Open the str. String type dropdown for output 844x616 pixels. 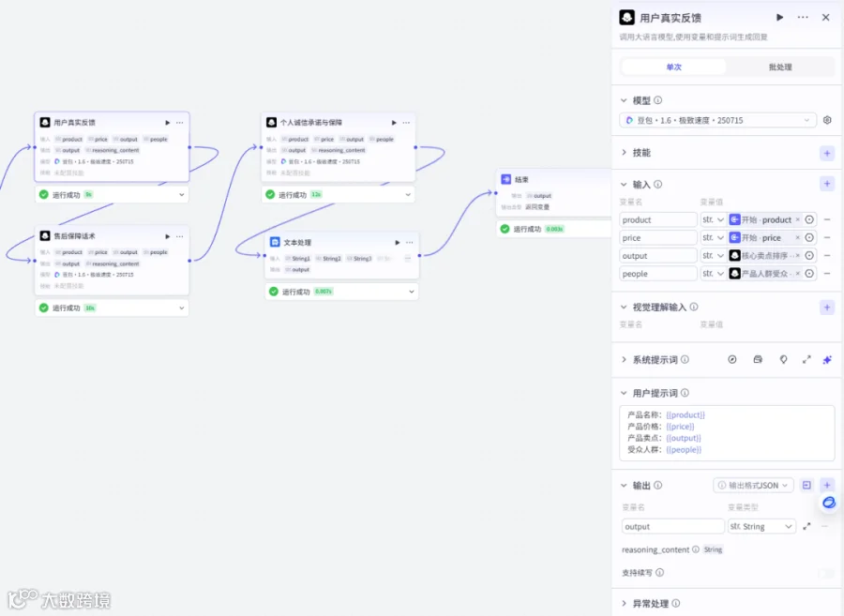click(761, 526)
